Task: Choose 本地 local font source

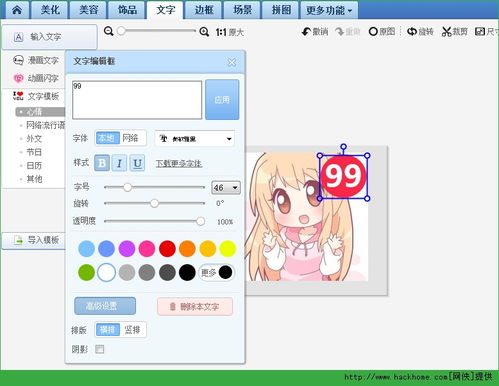Action: point(107,138)
